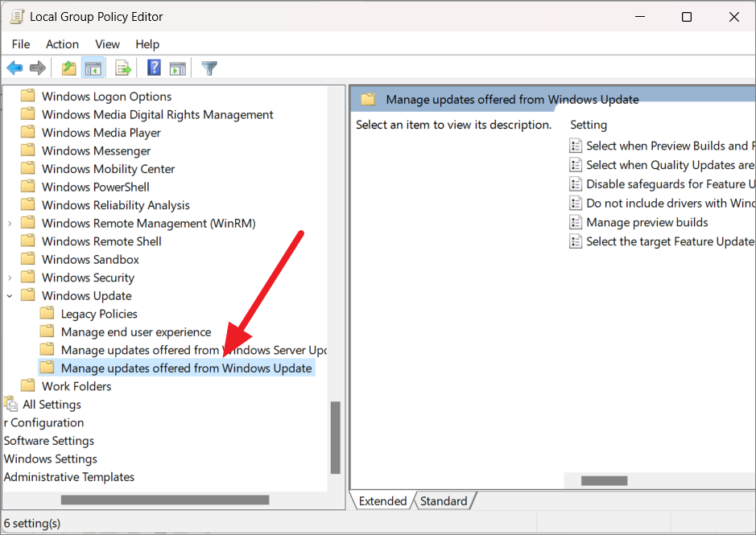Viewport: 756px width, 535px height.
Task: Select Windows Mobility Center tree item
Action: point(108,169)
